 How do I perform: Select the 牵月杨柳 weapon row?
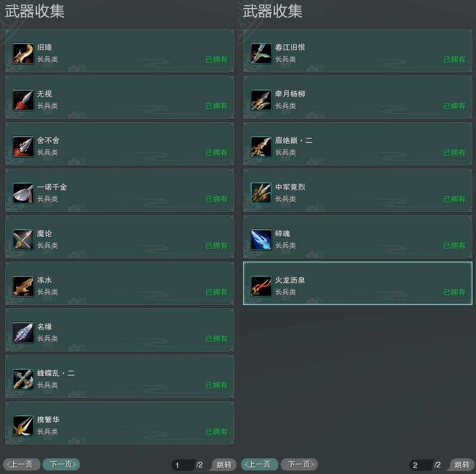click(358, 97)
